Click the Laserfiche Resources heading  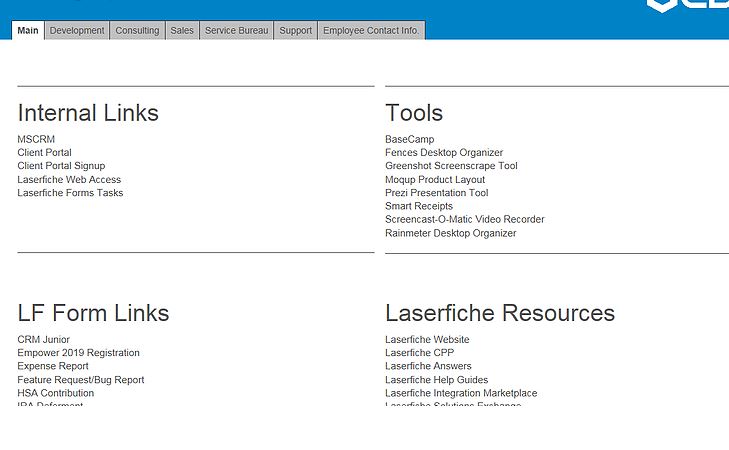(x=500, y=313)
